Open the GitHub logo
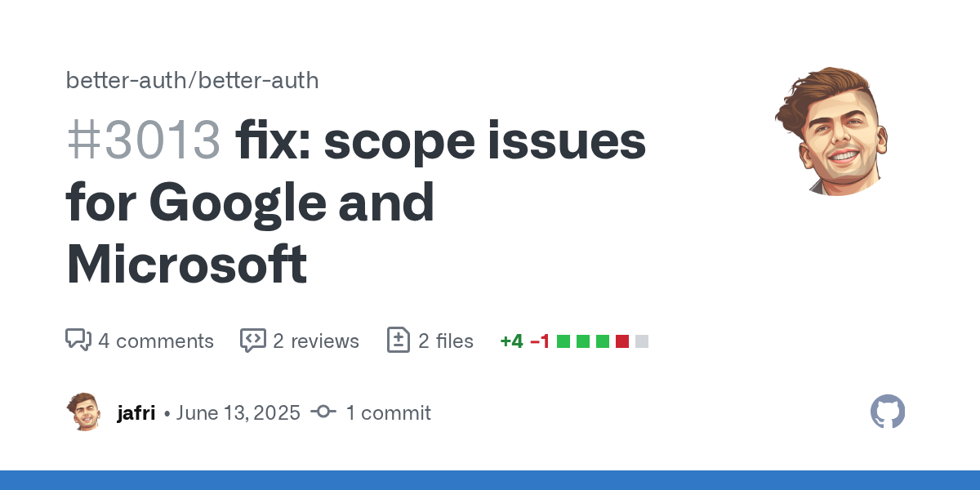980x490 pixels. 888,412
